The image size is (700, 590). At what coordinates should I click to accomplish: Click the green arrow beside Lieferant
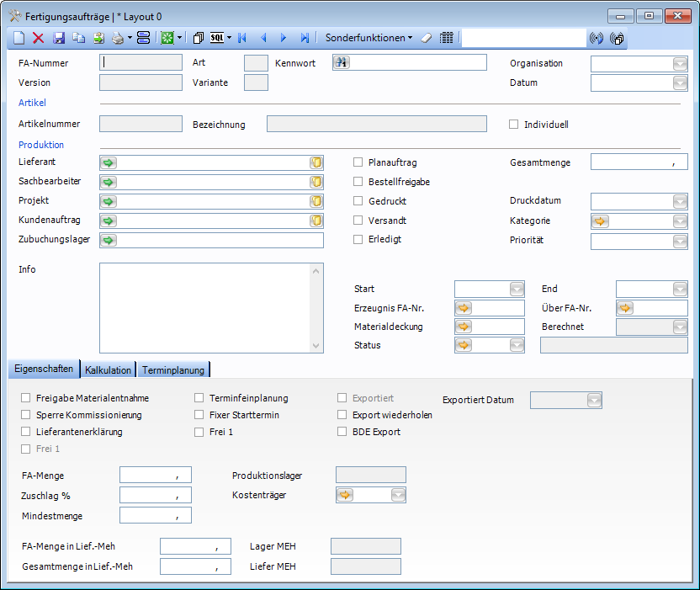click(109, 163)
